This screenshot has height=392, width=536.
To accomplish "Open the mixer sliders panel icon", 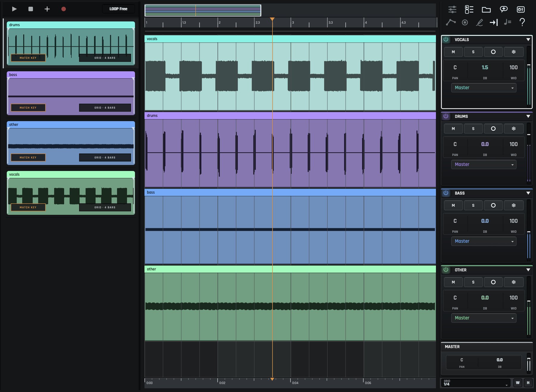I will [452, 9].
